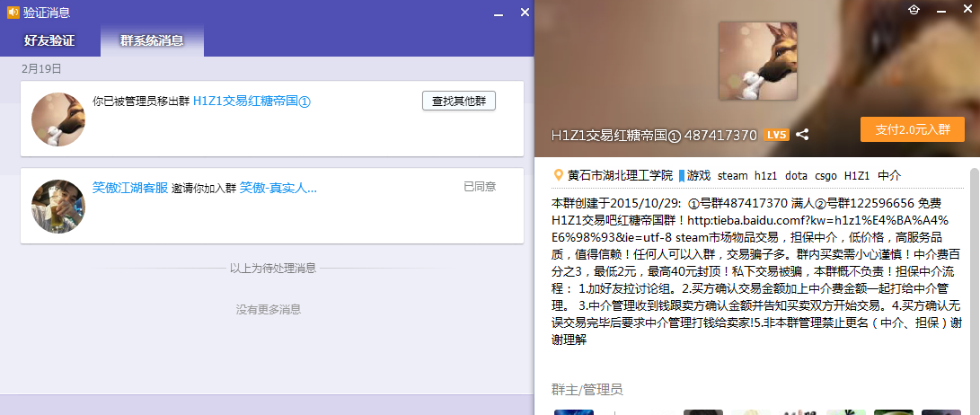Viewport: 980px width, 415px height.
Task: Click the group title H1Z1交易红糖帝国① 487417370
Action: point(654,135)
